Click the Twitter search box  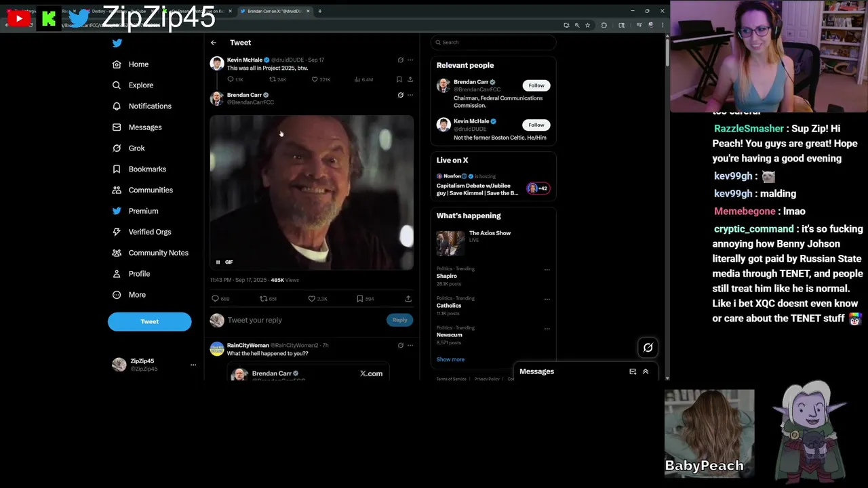tap(493, 42)
